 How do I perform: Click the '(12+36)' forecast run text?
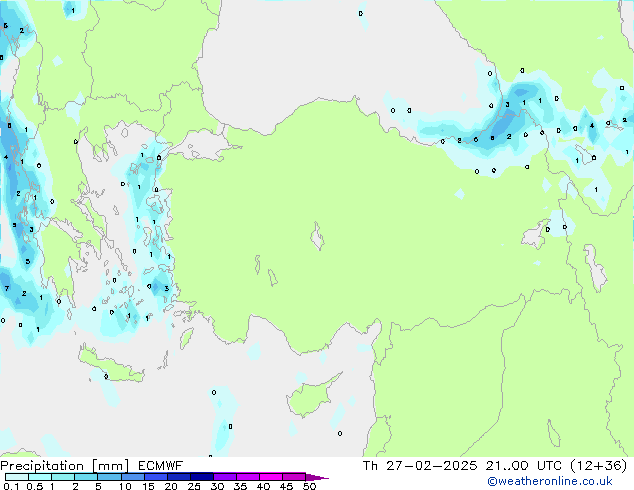[x=598, y=466]
